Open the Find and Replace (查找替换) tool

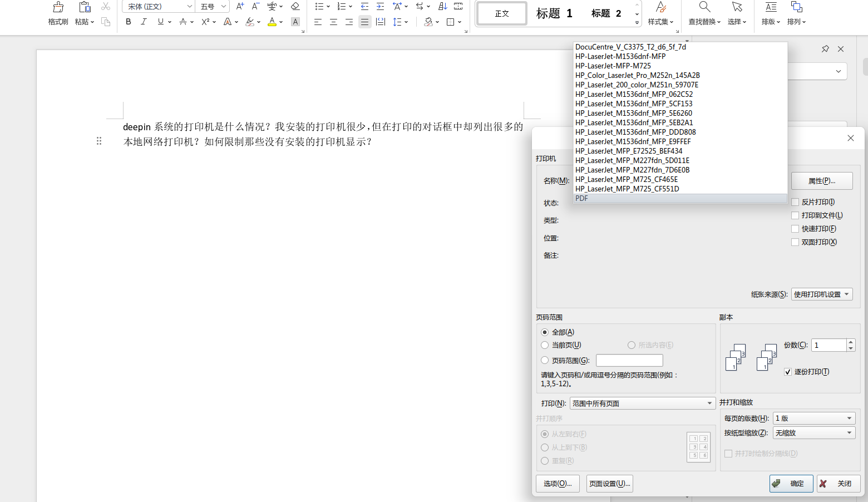pos(704,13)
